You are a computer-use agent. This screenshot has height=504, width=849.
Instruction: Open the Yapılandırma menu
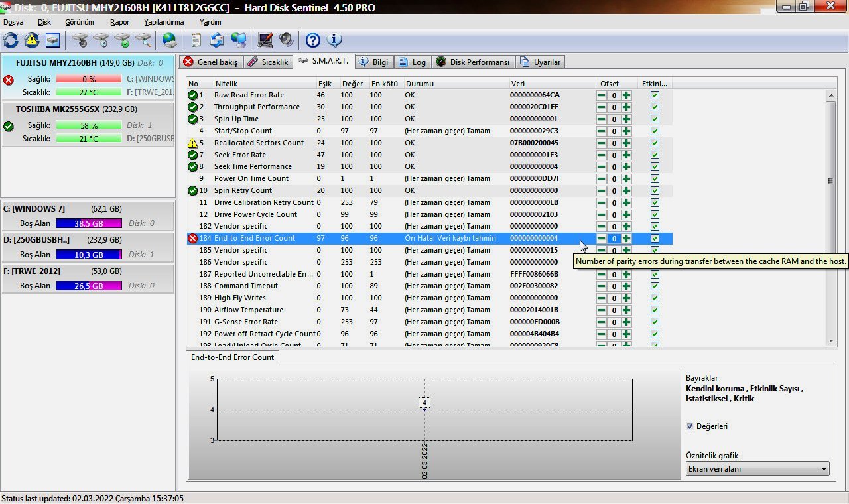pos(164,22)
